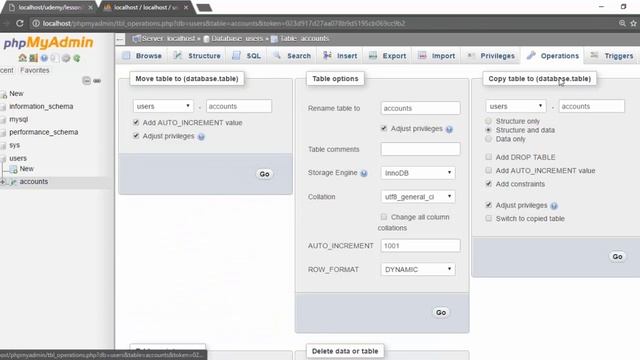Viewport: 640px width, 360px height.
Task: Open the Privileges tab
Action: click(x=491, y=56)
